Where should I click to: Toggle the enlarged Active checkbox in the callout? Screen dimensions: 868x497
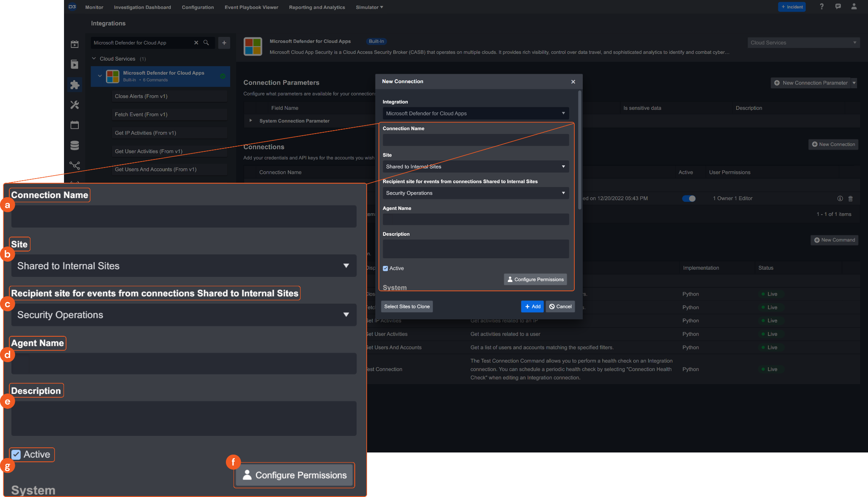click(x=16, y=455)
